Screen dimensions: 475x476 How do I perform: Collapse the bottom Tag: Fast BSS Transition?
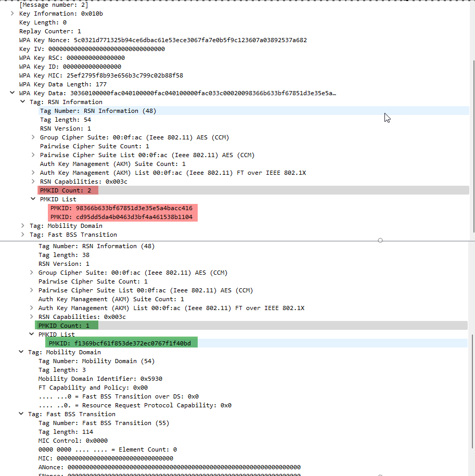pyautogui.click(x=21, y=414)
